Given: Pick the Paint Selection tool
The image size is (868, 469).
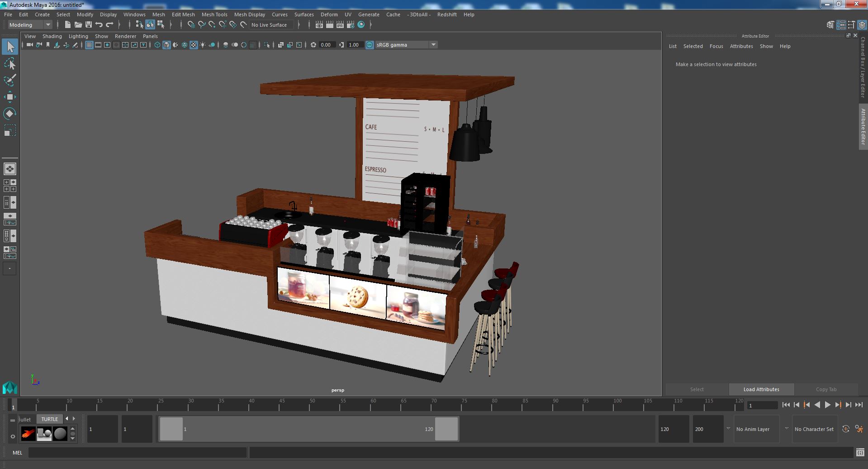Looking at the screenshot, I should click(10, 80).
